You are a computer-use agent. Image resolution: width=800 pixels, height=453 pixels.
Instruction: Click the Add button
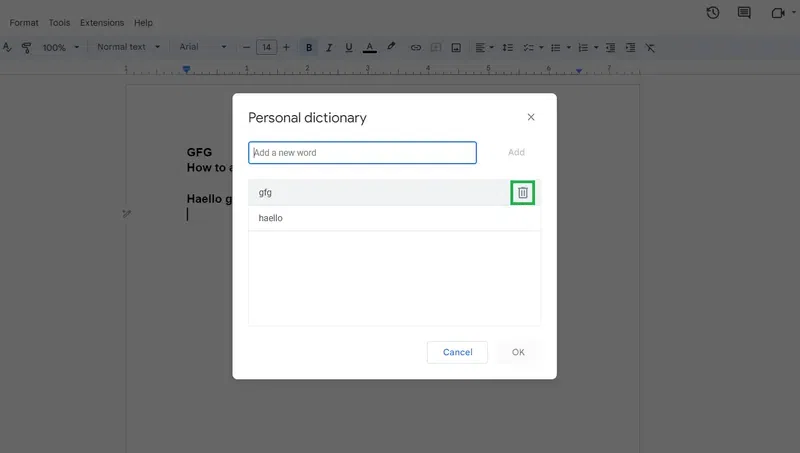[x=516, y=153]
